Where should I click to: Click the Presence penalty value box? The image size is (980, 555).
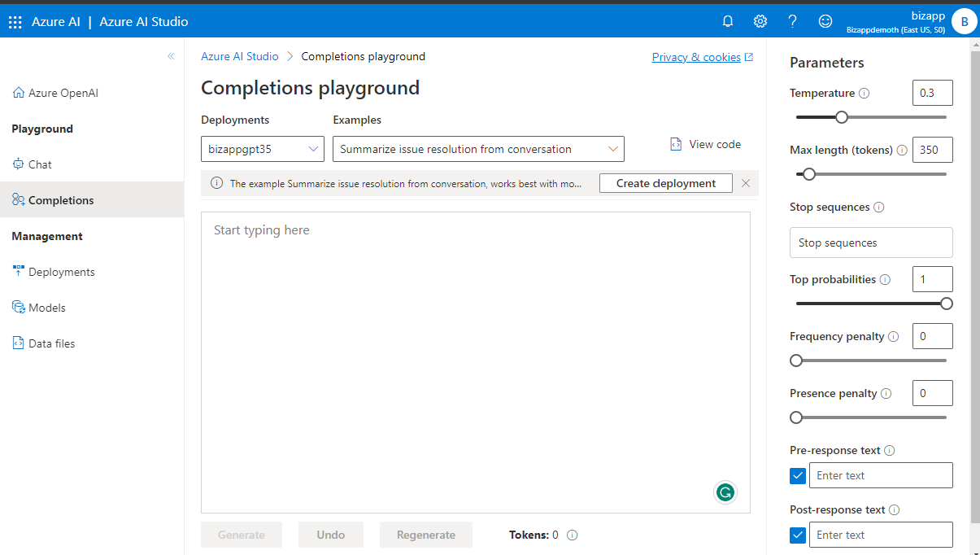pyautogui.click(x=933, y=393)
